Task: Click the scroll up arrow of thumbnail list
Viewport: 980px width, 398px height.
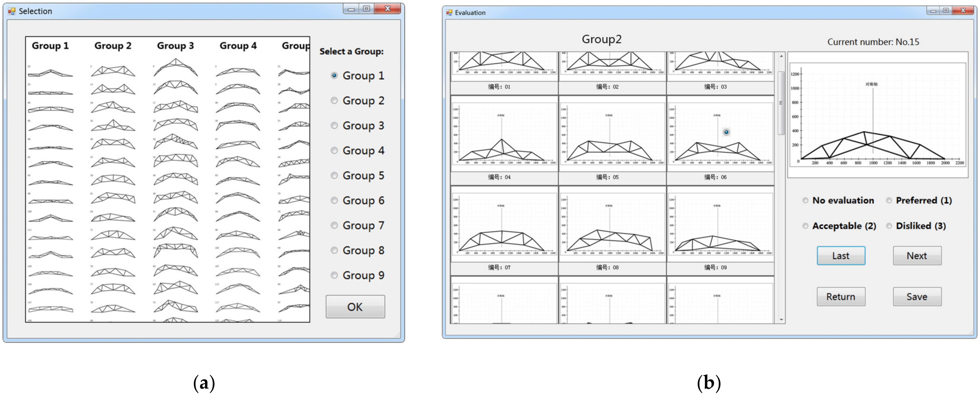Action: (x=781, y=56)
